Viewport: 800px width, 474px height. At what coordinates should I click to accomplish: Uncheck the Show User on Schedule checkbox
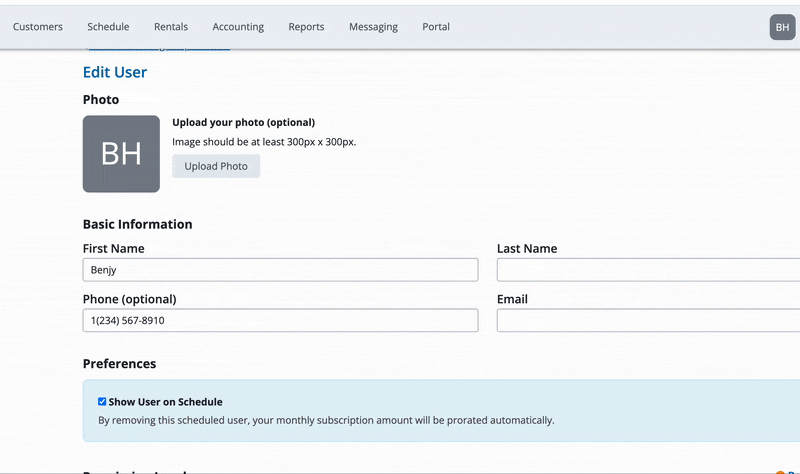pos(102,402)
